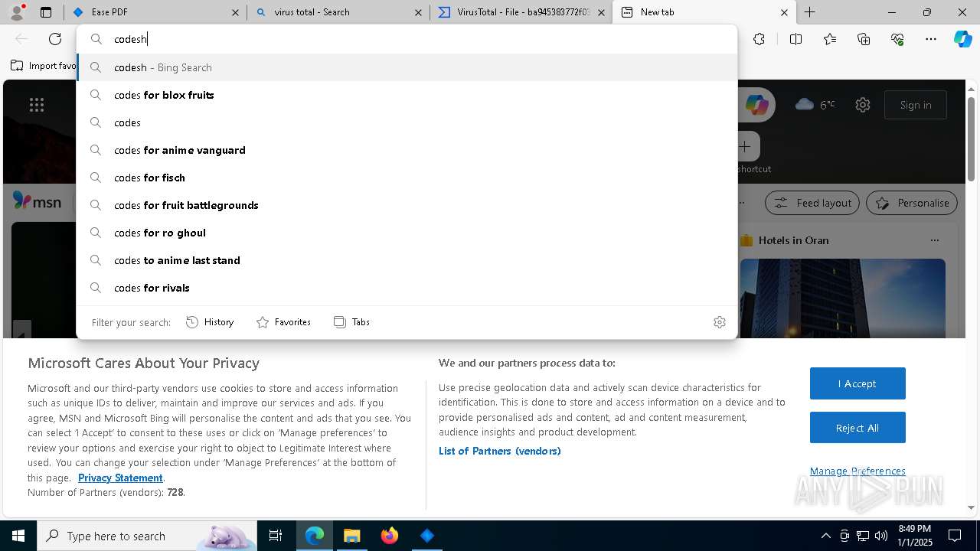Switch to the Ease PDF tab

tap(155, 12)
